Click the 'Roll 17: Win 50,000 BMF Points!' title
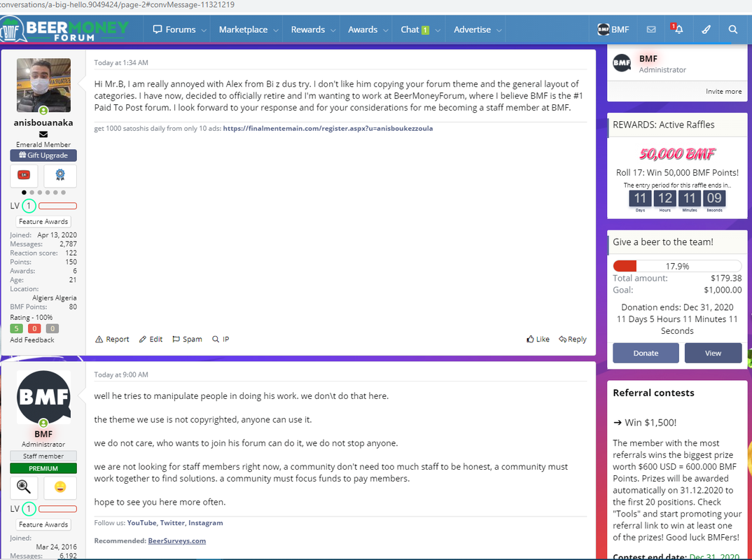Image resolution: width=752 pixels, height=560 pixels. pos(677,173)
